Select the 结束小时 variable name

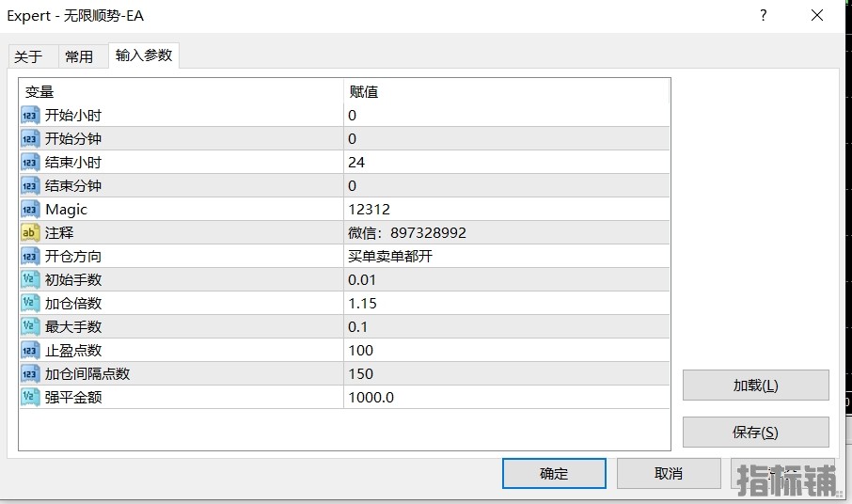[73, 162]
